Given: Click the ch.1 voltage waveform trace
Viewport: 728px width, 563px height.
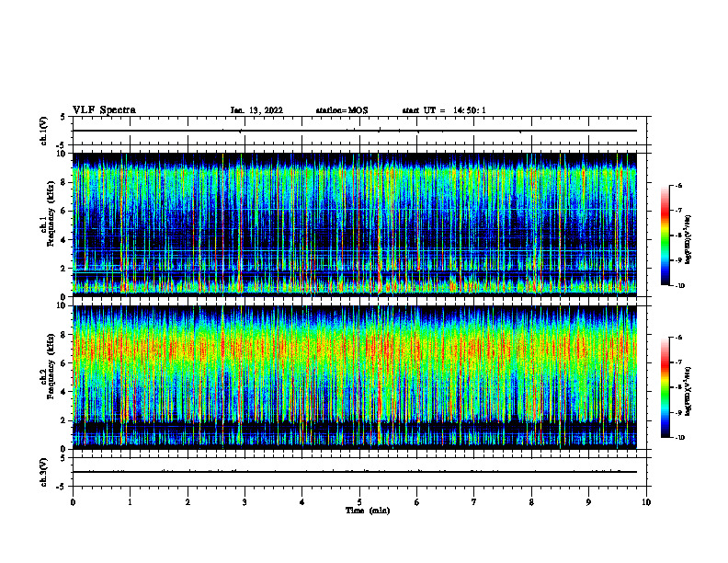Looking at the screenshot, I should [x=354, y=131].
